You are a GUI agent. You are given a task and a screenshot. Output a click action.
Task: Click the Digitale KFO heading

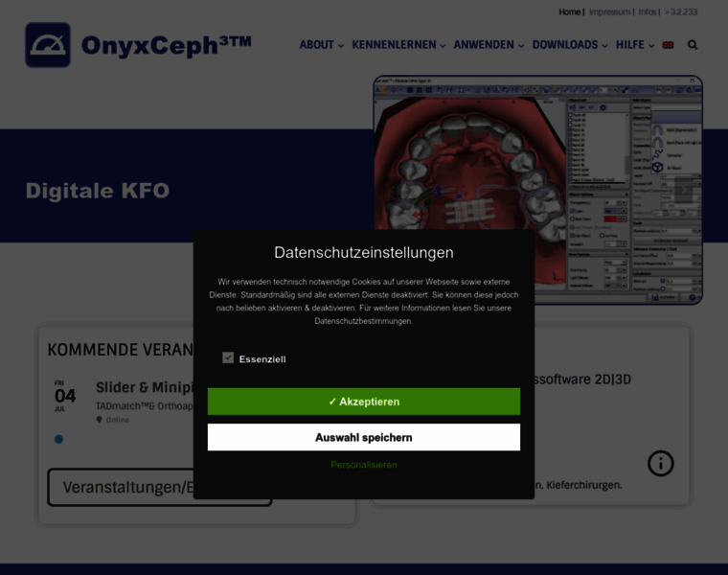click(x=98, y=191)
